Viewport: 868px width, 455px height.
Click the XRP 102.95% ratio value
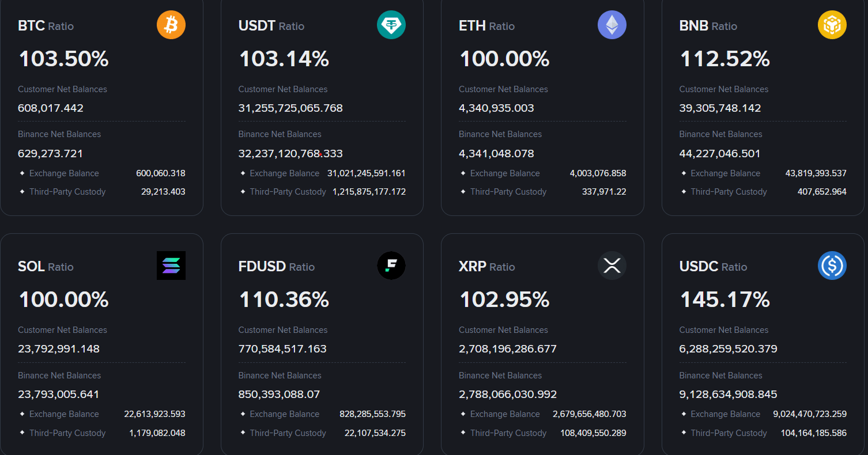pyautogui.click(x=504, y=299)
